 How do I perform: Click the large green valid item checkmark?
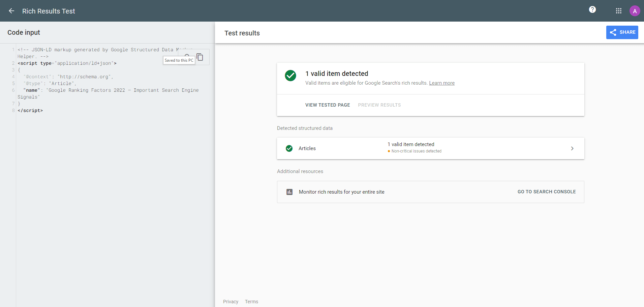click(x=290, y=76)
